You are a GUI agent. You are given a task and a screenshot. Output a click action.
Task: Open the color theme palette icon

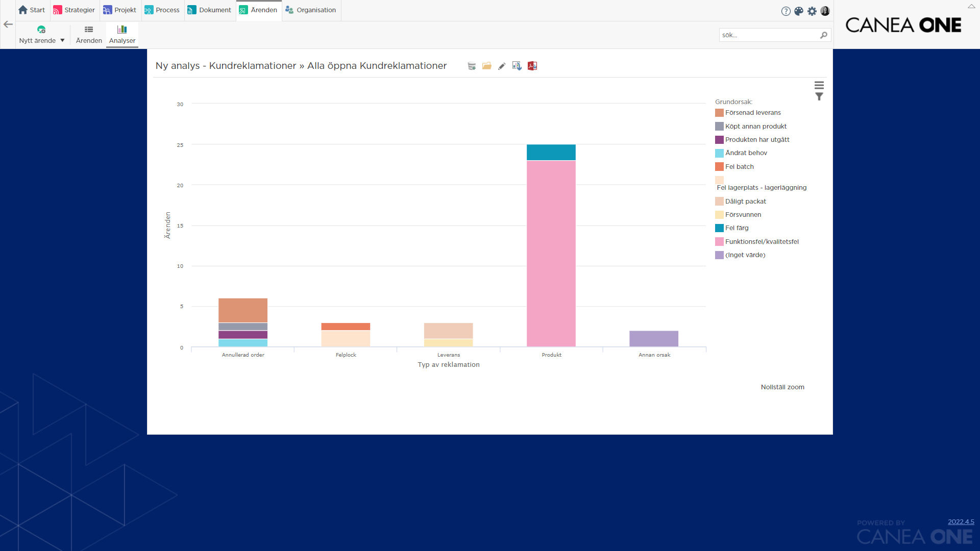coord(799,11)
